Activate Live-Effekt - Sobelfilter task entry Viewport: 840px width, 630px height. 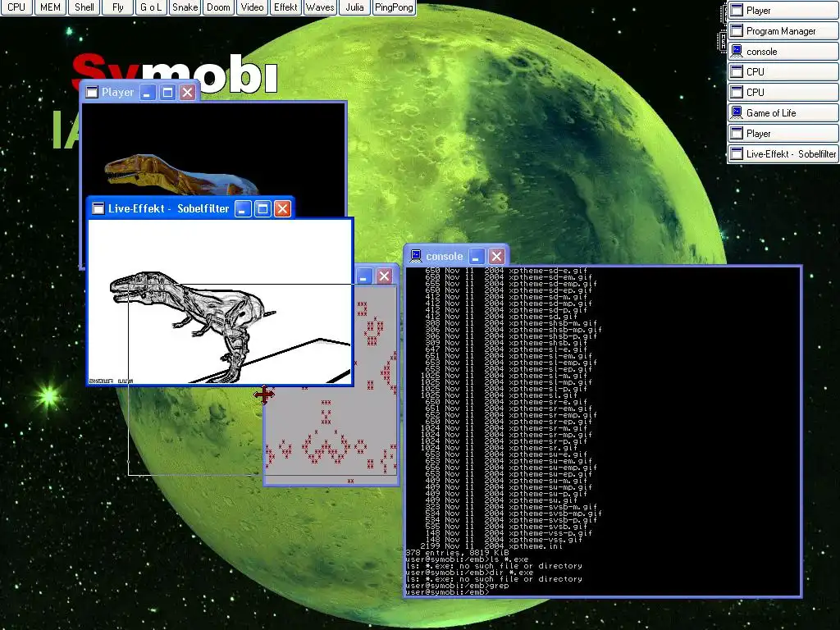(783, 153)
